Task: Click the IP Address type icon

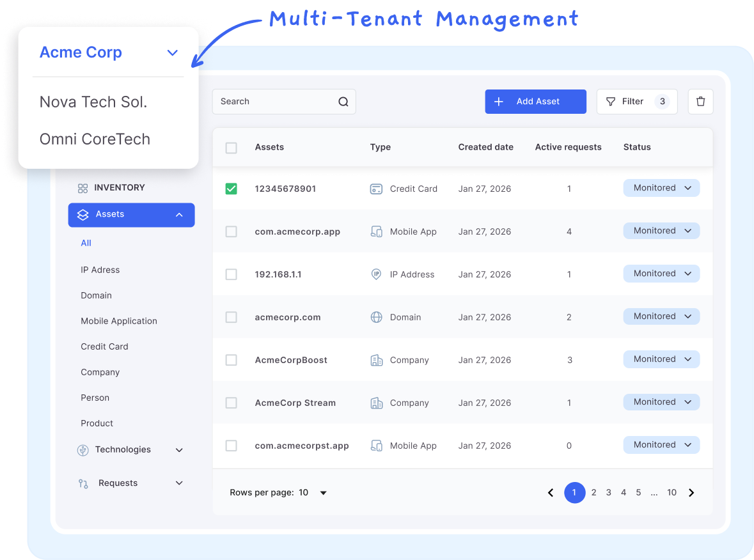Action: click(376, 274)
